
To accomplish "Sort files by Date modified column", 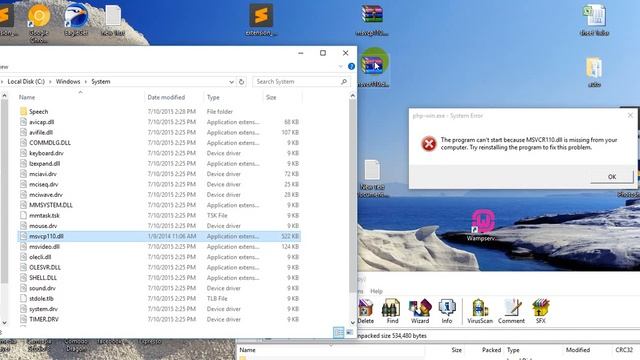I will coord(166,97).
